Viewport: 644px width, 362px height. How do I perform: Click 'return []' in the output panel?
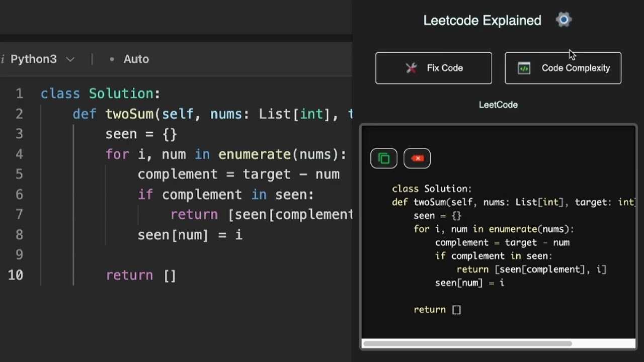[x=437, y=310]
